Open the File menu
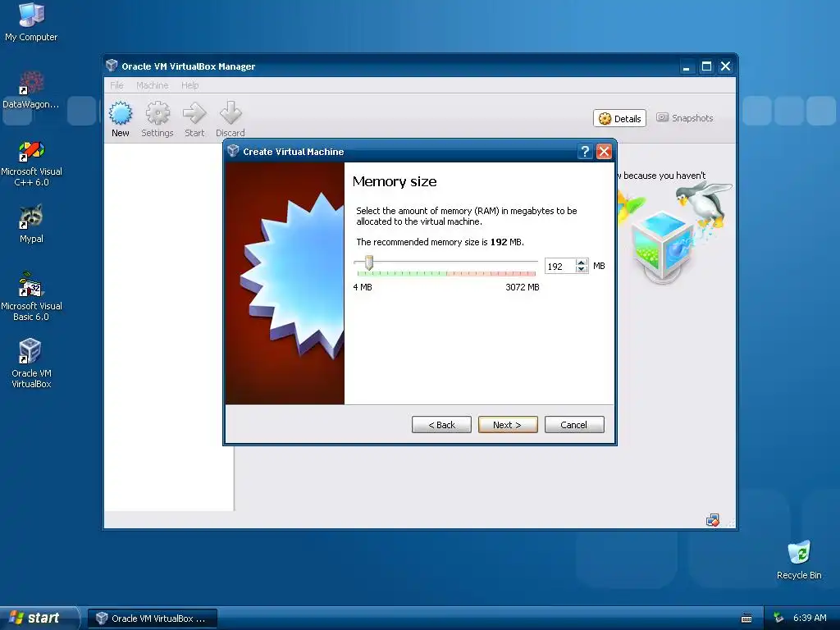840x630 pixels. click(x=116, y=85)
